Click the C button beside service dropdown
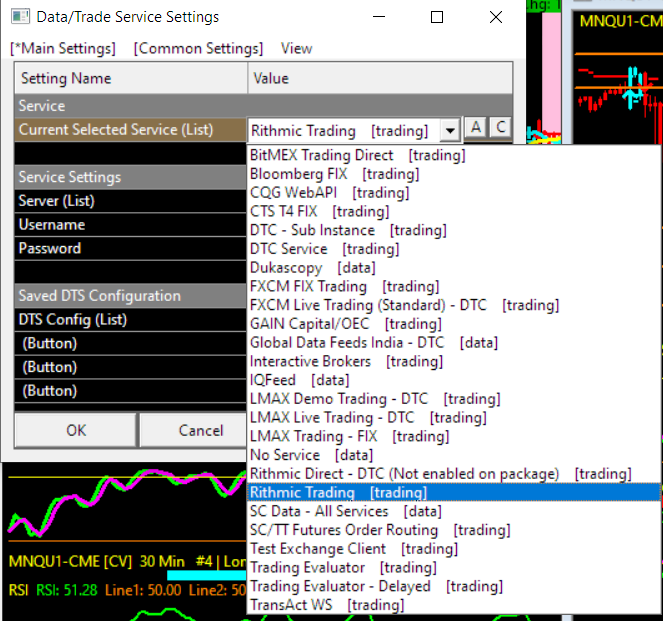Image resolution: width=663 pixels, height=621 pixels. tap(501, 127)
